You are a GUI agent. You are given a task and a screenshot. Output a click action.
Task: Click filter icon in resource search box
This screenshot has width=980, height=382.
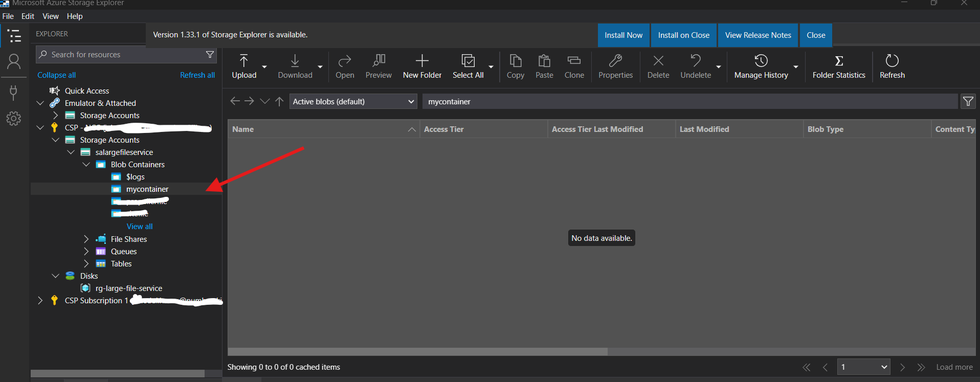210,54
